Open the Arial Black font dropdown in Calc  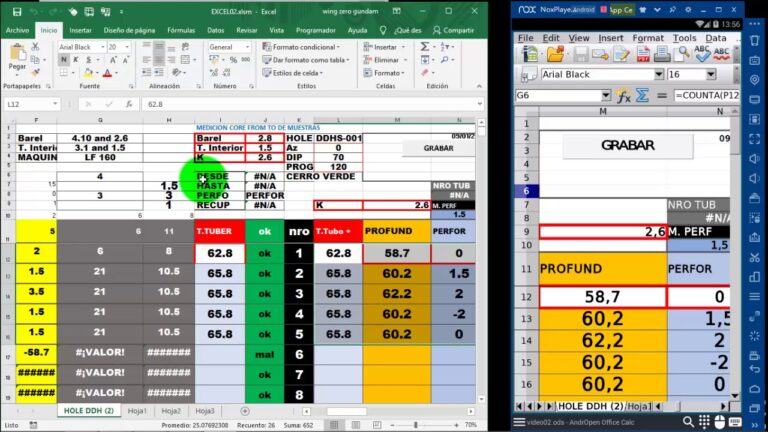pos(659,74)
